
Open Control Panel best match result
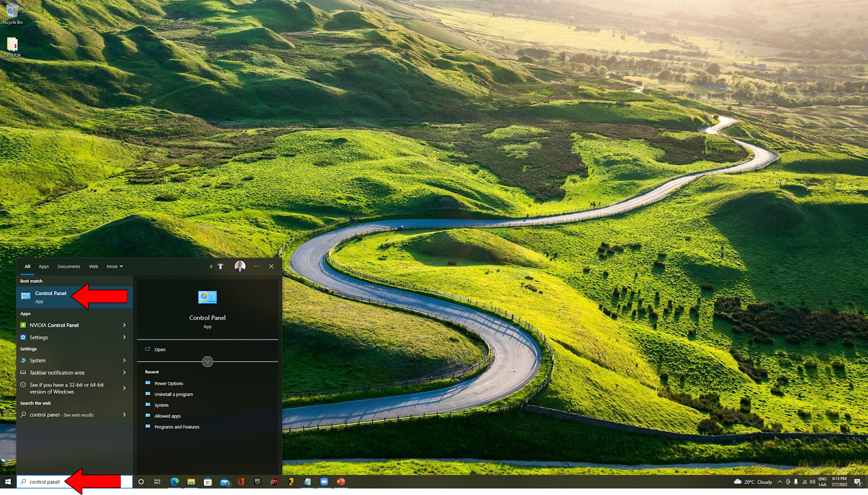(74, 297)
